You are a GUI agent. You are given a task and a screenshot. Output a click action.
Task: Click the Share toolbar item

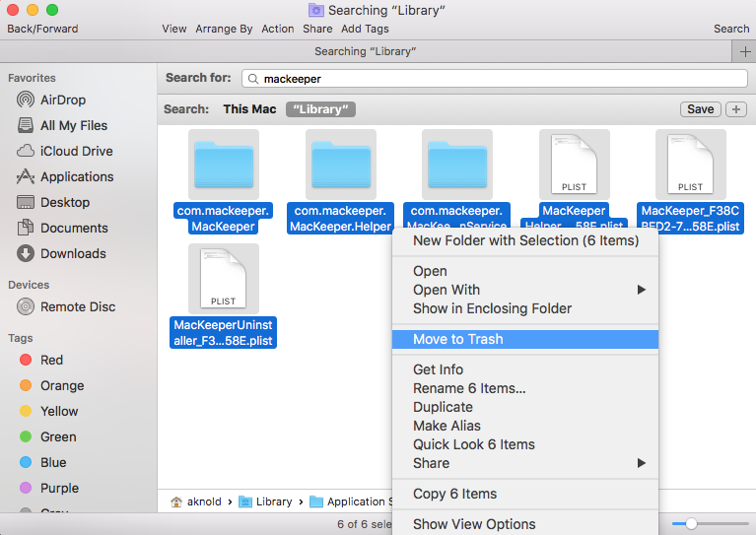317,29
